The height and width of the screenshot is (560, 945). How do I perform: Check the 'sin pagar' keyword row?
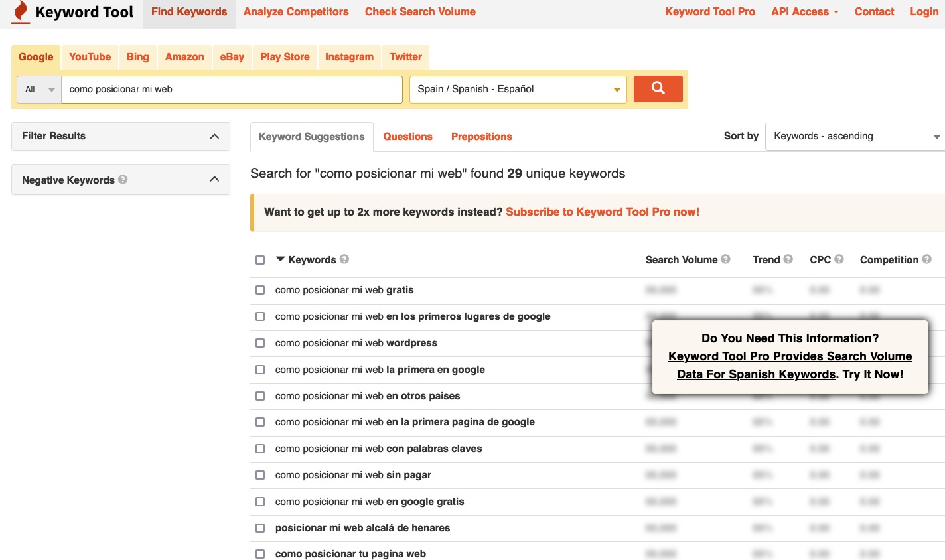[260, 475]
